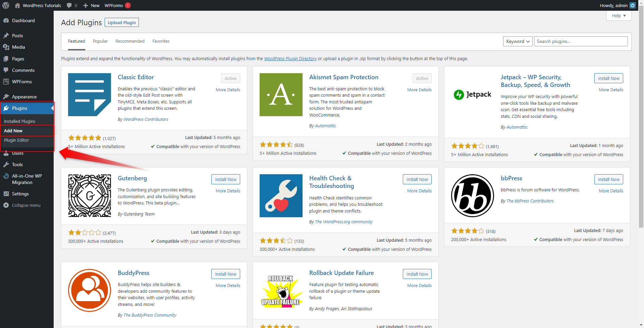Open The bbPress Contributors author link

[530, 201]
